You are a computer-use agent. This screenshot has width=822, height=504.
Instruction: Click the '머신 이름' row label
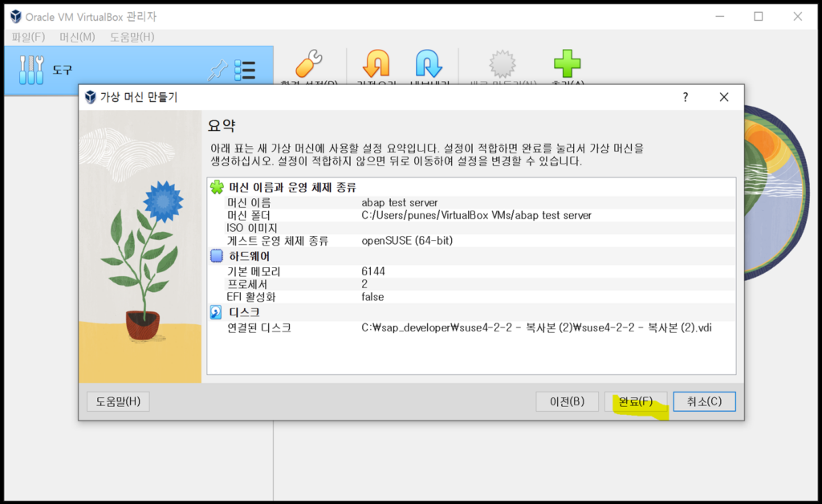[x=249, y=202]
